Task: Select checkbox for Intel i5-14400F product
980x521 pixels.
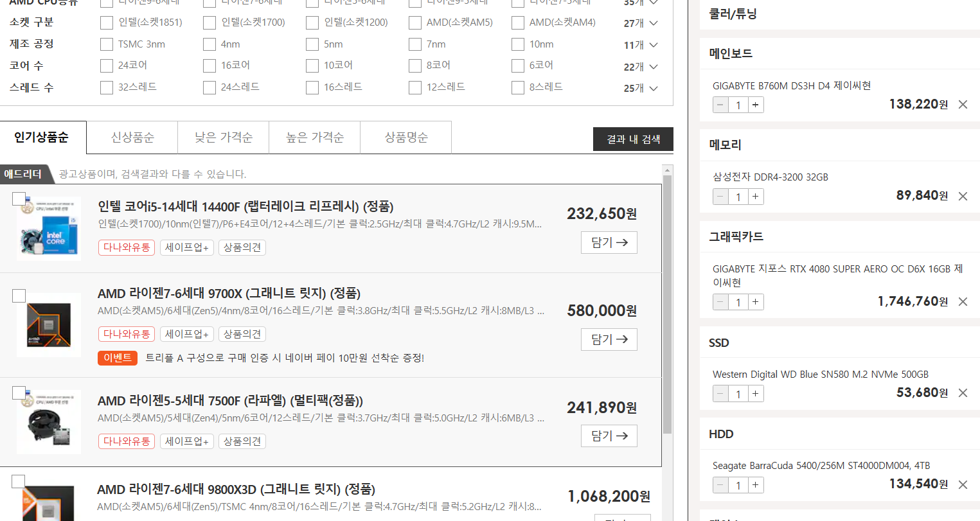Action: point(19,199)
